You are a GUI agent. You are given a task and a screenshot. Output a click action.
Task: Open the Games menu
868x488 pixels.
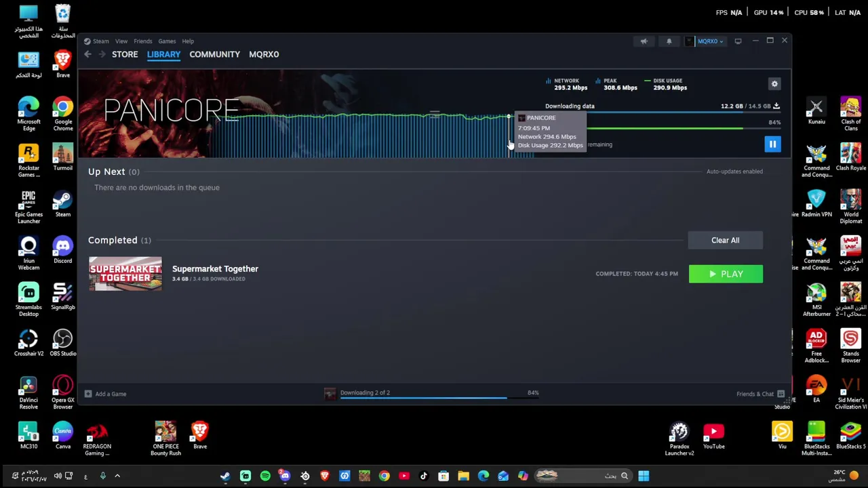coord(167,41)
